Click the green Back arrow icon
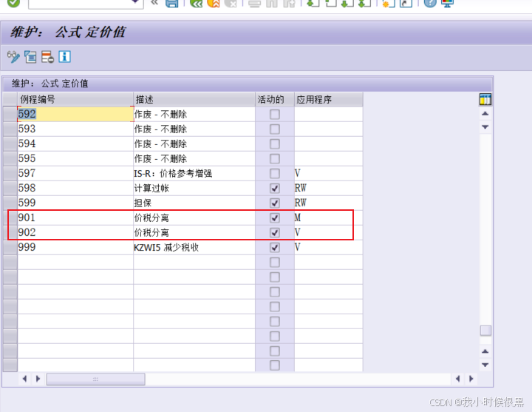The image size is (532, 412). (x=197, y=4)
